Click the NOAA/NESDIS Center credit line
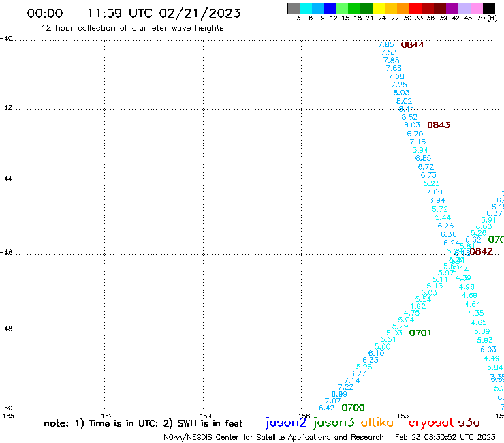Viewport: 504px width, 443px height. coord(274,438)
